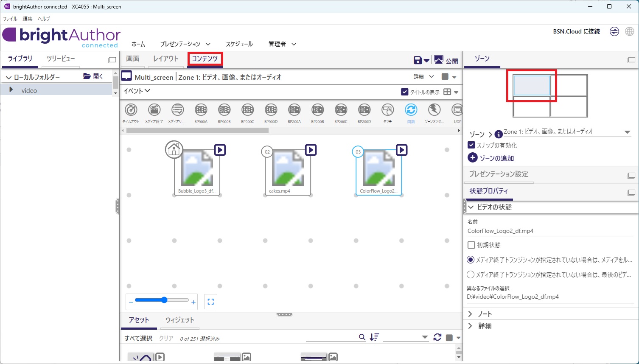Click the network connection arrows icon
The image size is (639, 364).
pyautogui.click(x=614, y=31)
